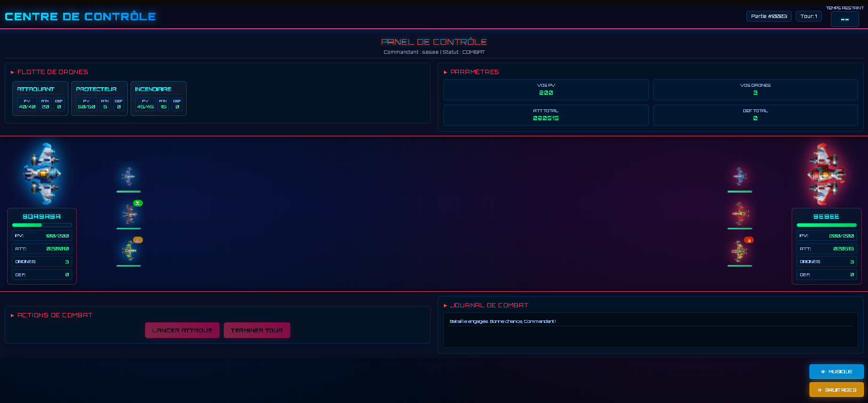
Task: Click the Flotte de Drones section arrow
Action: click(x=12, y=72)
